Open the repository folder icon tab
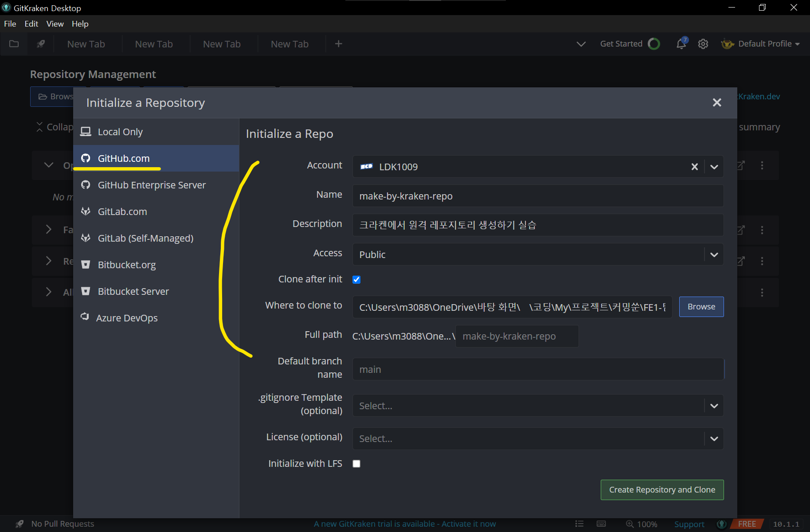The width and height of the screenshot is (810, 532). point(14,44)
